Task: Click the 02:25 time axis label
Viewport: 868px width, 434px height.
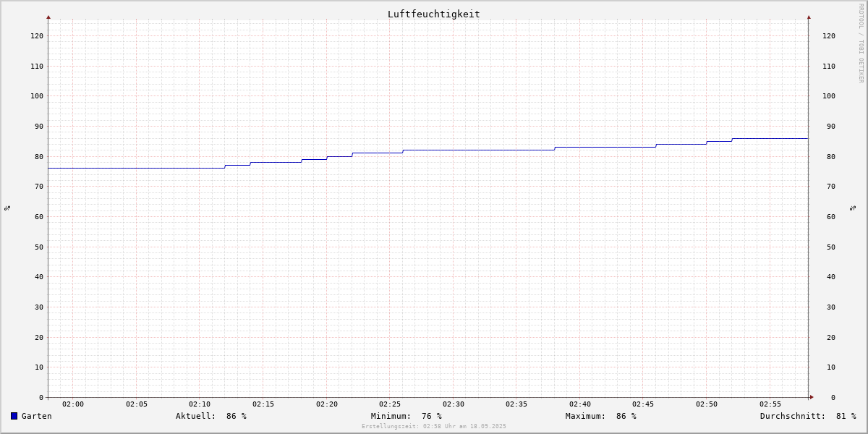Action: tap(390, 404)
